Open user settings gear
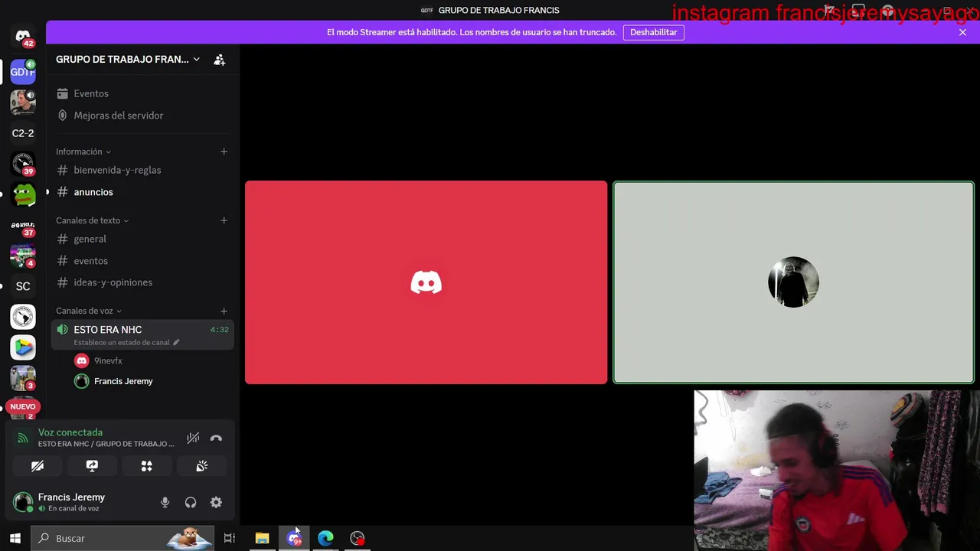The image size is (980, 551). point(216,503)
